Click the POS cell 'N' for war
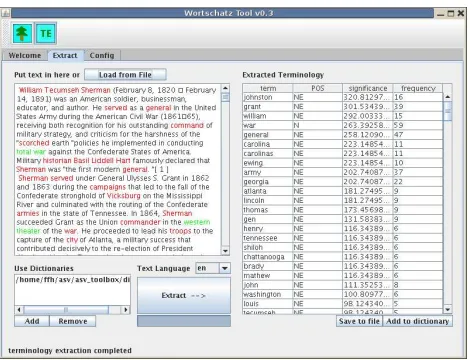 [x=318, y=125]
